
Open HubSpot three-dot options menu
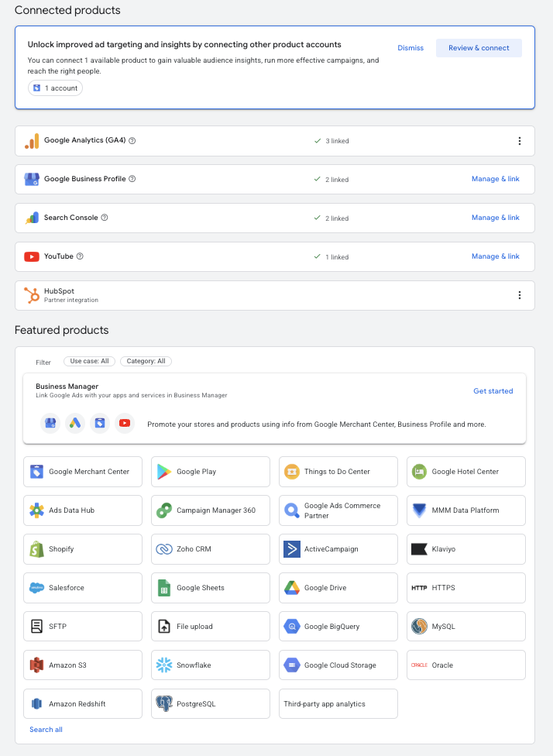click(519, 295)
